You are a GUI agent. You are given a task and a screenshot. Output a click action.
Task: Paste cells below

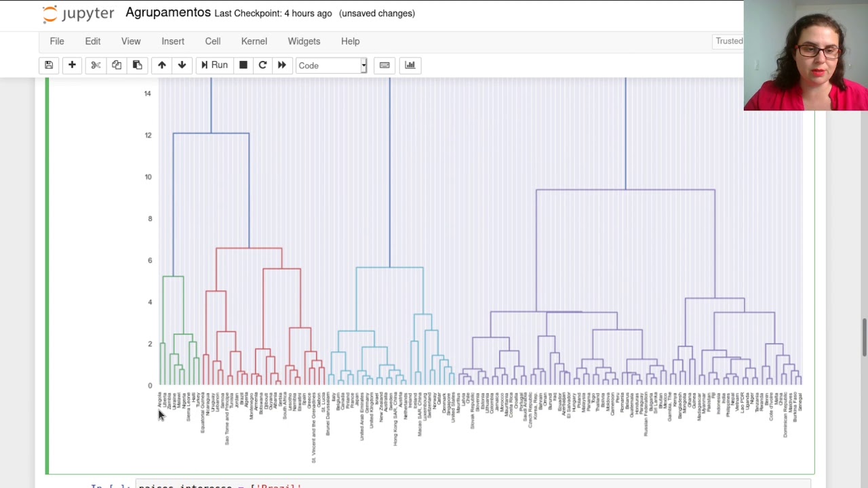[137, 65]
